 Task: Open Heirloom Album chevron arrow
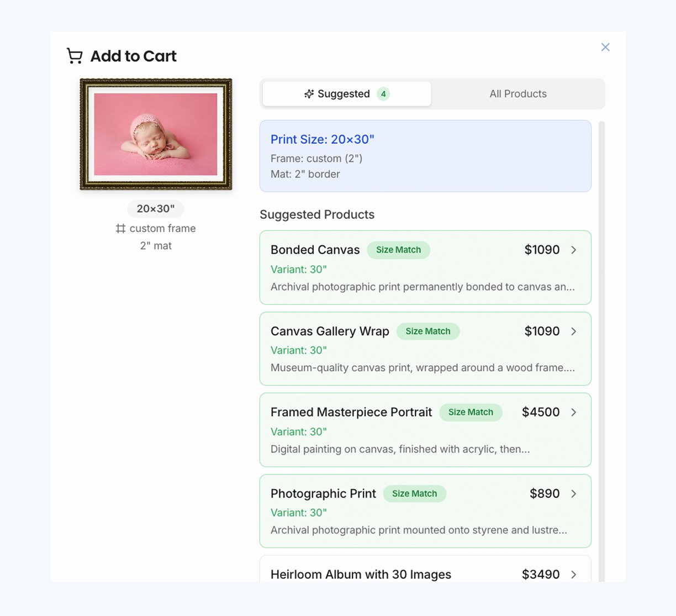click(574, 575)
